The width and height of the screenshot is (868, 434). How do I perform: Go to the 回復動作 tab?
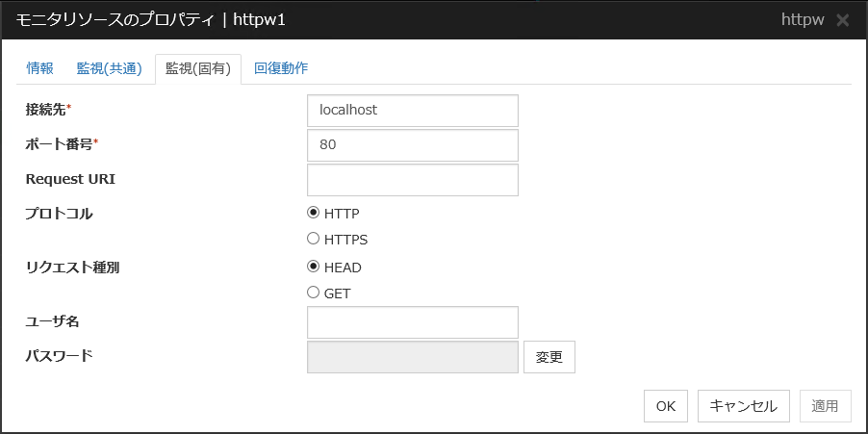tap(281, 68)
